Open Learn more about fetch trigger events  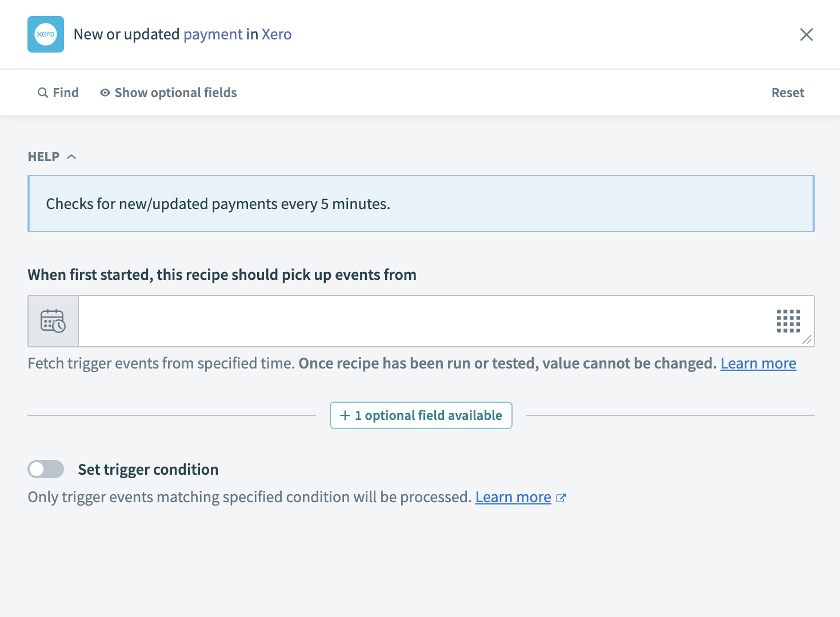[x=758, y=363]
